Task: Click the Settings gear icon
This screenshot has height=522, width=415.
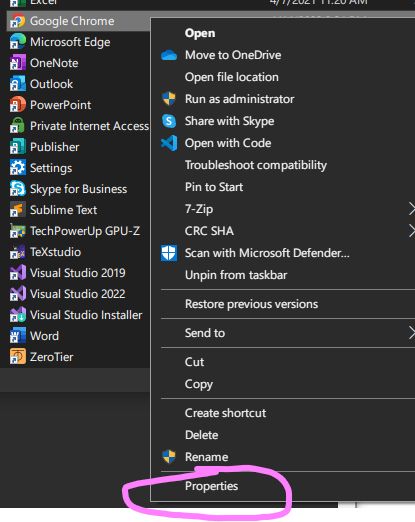Action: (18, 168)
